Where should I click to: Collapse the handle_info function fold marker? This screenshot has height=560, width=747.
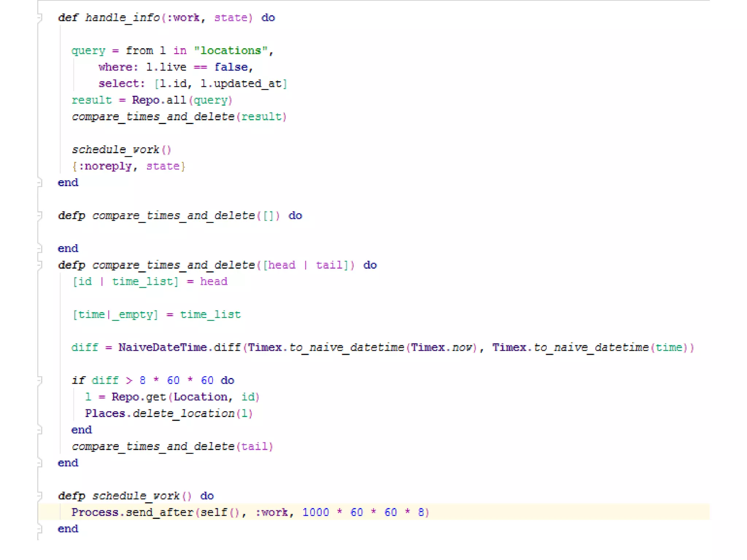40,17
